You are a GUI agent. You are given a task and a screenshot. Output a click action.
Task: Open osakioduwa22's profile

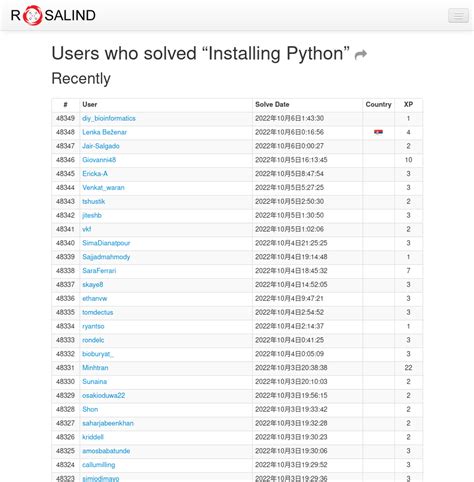pos(103,395)
